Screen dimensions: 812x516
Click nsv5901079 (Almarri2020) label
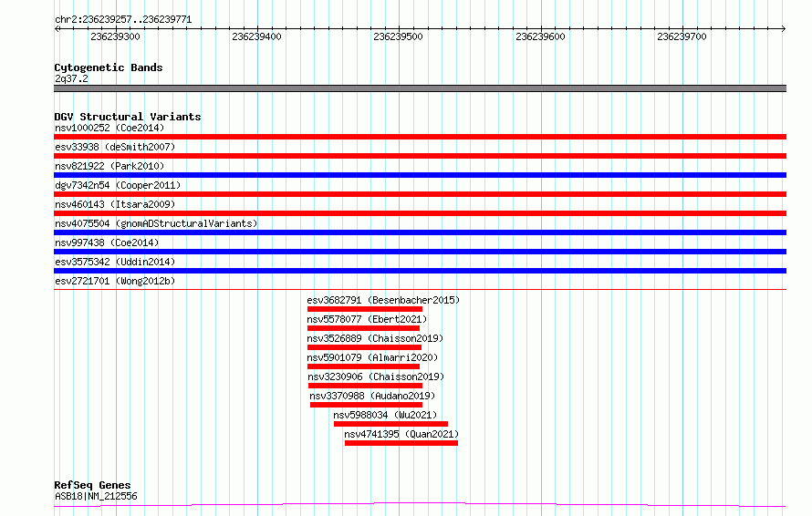point(372,357)
